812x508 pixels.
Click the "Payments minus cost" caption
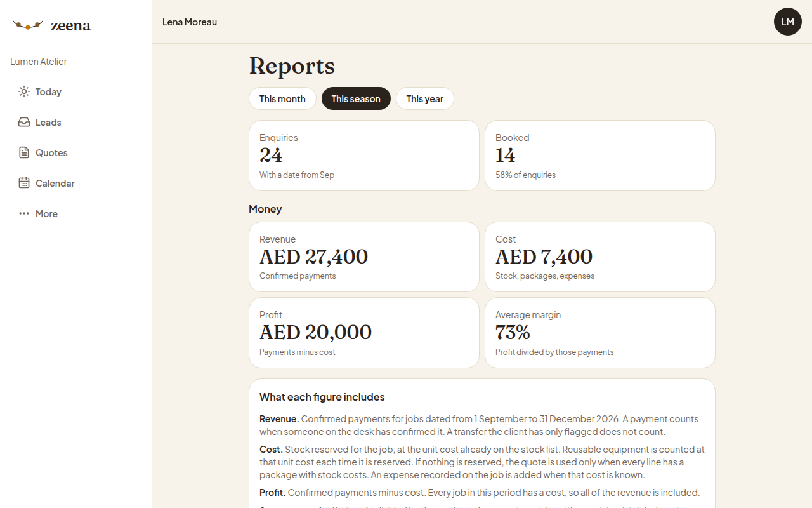[298, 352]
